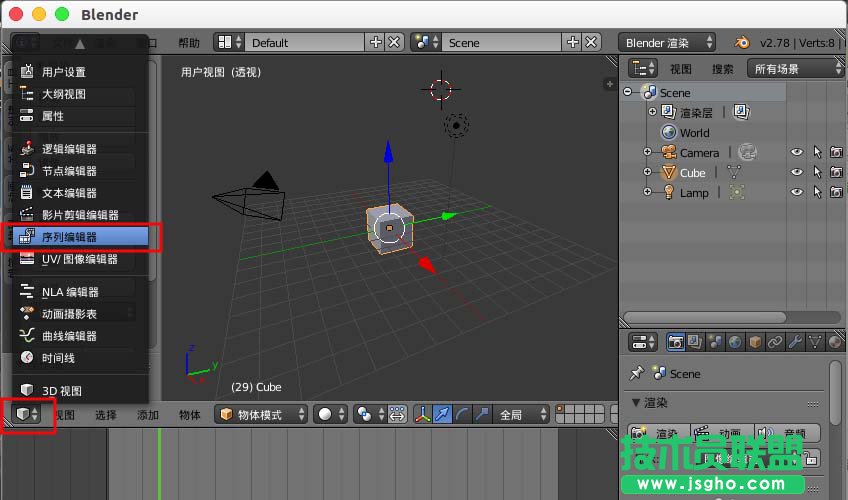Open 文本编辑器 entry
The image size is (848, 500).
[80, 193]
